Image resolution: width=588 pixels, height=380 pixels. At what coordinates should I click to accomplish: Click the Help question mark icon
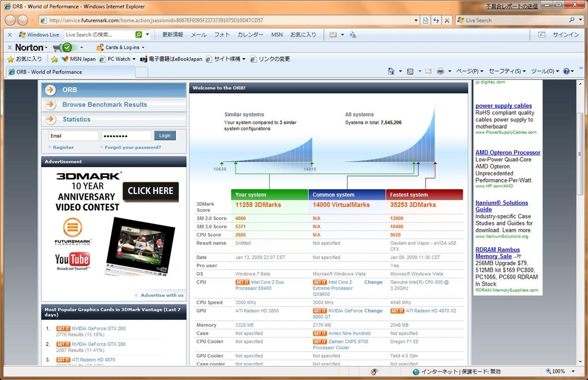point(566,71)
